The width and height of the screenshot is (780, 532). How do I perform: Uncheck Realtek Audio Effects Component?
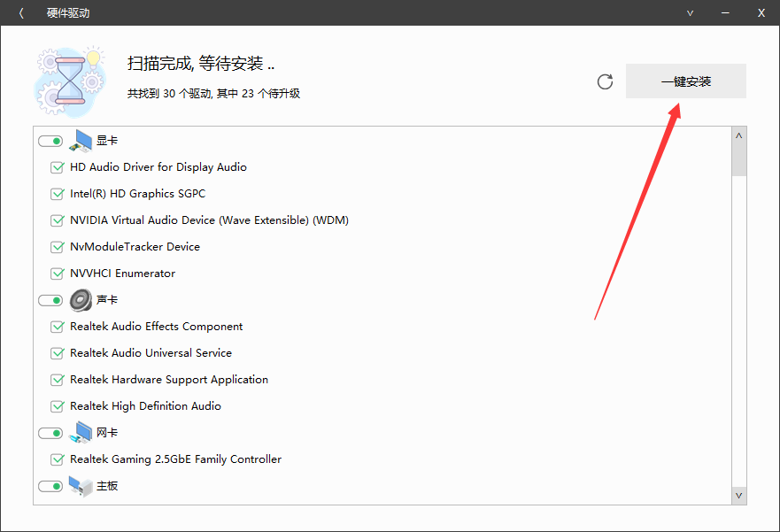(x=58, y=327)
